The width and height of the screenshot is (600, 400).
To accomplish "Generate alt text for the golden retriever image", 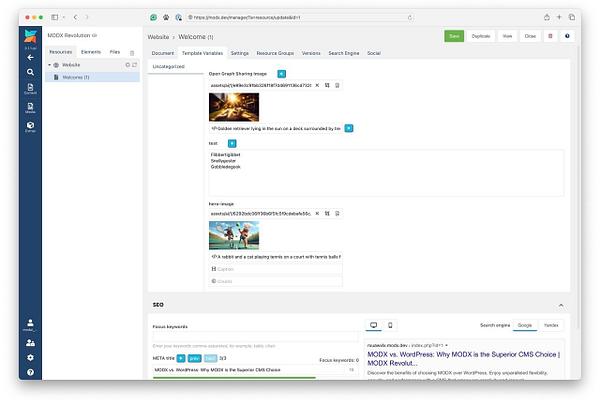I will pos(349,128).
